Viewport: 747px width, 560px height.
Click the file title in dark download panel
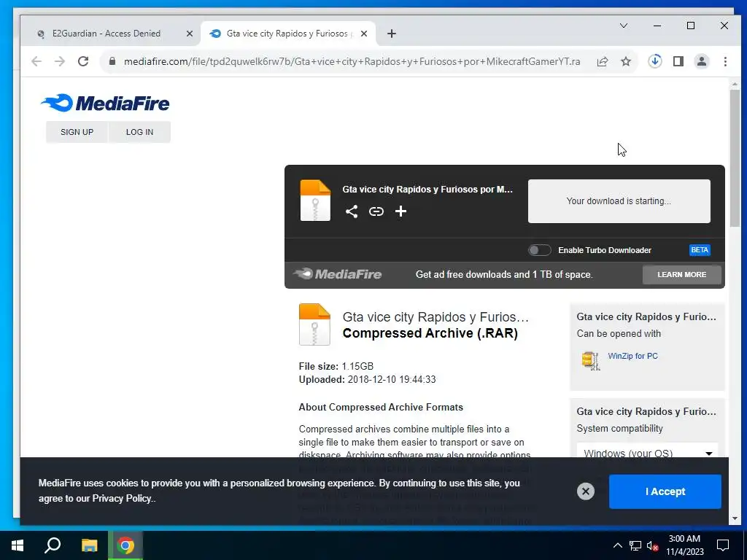(427, 189)
